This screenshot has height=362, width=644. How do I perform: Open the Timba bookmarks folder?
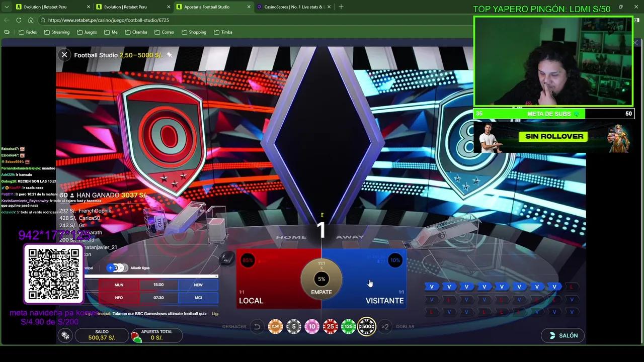223,32
